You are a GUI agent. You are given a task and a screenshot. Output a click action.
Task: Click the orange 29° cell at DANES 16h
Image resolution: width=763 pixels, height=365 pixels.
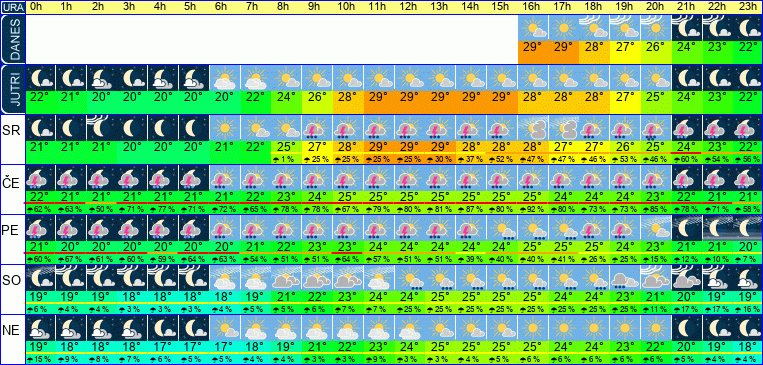[x=533, y=52]
